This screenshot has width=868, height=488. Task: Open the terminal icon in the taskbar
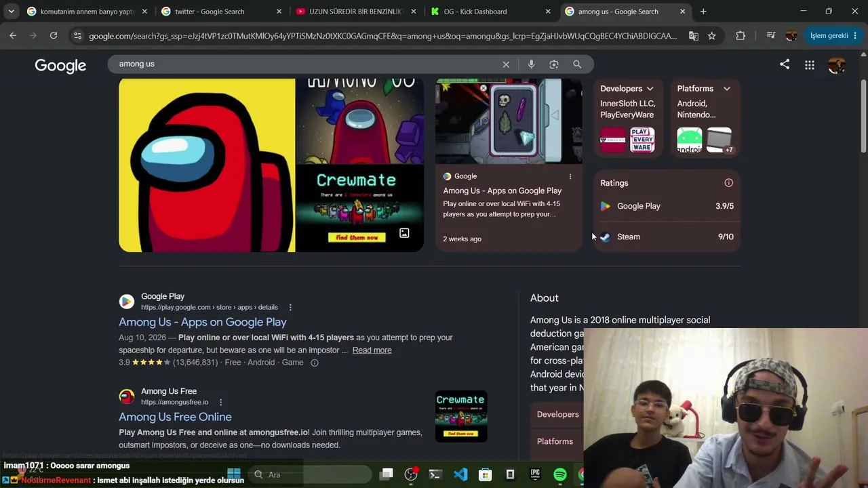pyautogui.click(x=435, y=474)
